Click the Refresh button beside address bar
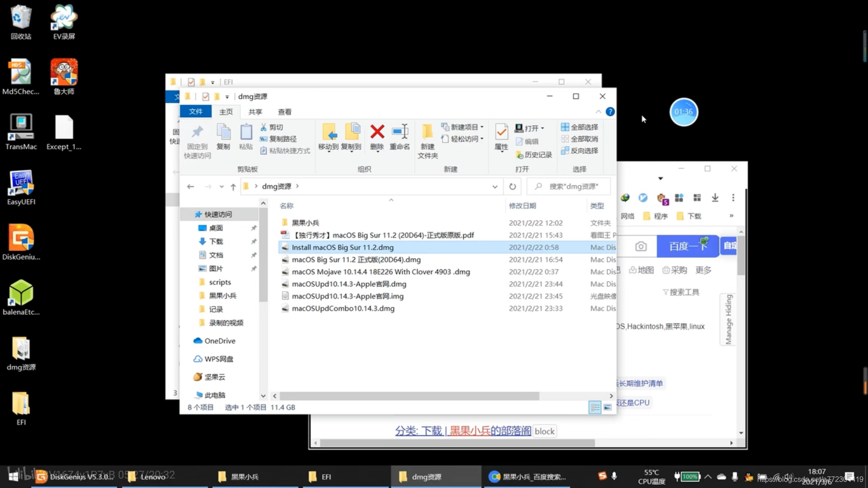Image resolution: width=868 pixels, height=488 pixels. click(x=512, y=187)
